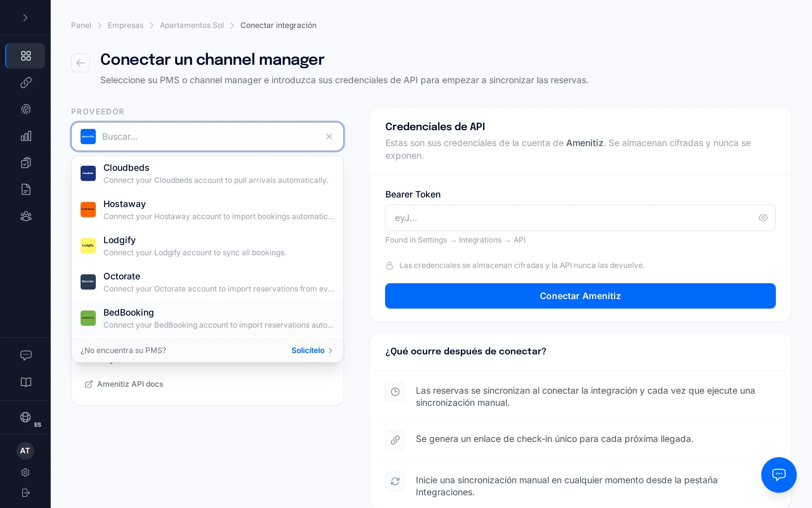This screenshot has width=812, height=508.
Task: Click the 'Found in Settings → Integrations → API' hint
Action: [455, 240]
